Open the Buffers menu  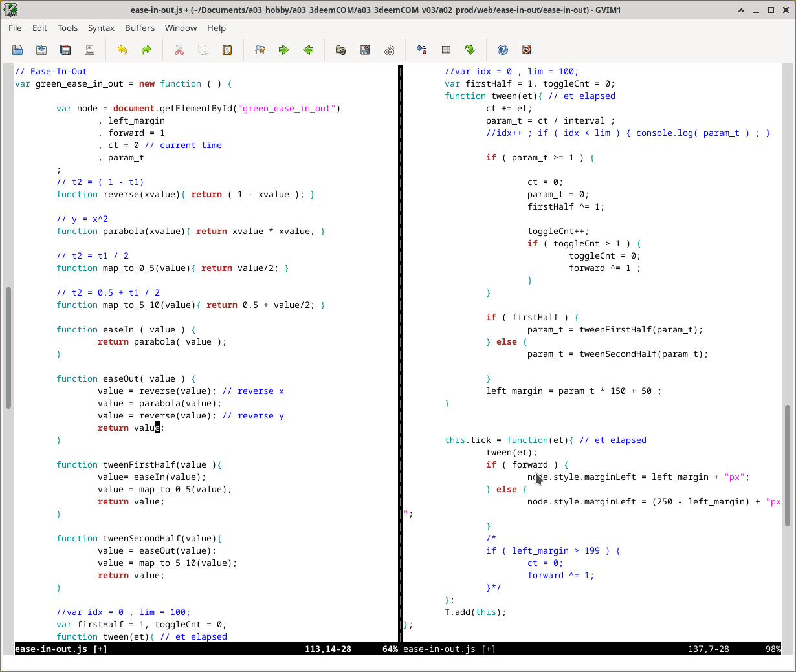140,28
